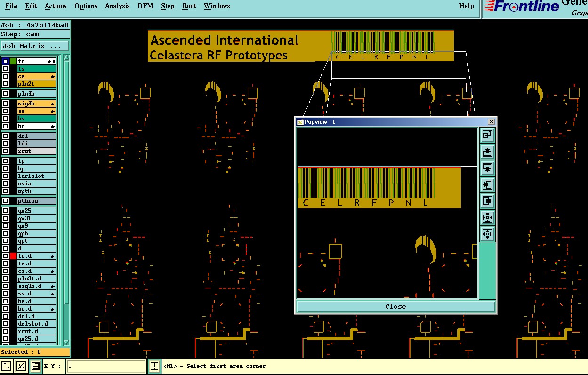The width and height of the screenshot is (588, 375).
Task: Enable the 'pln2t' layer checkbox
Action: coord(6,84)
